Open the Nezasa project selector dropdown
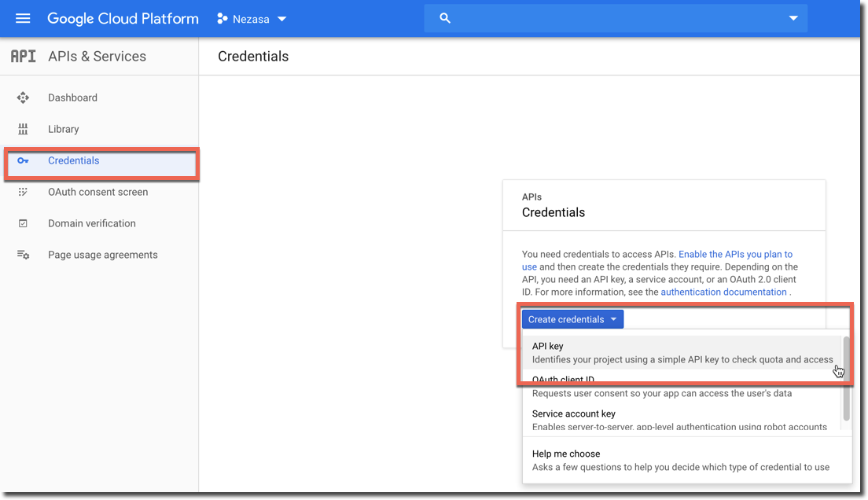Image resolution: width=868 pixels, height=500 pixels. (252, 19)
